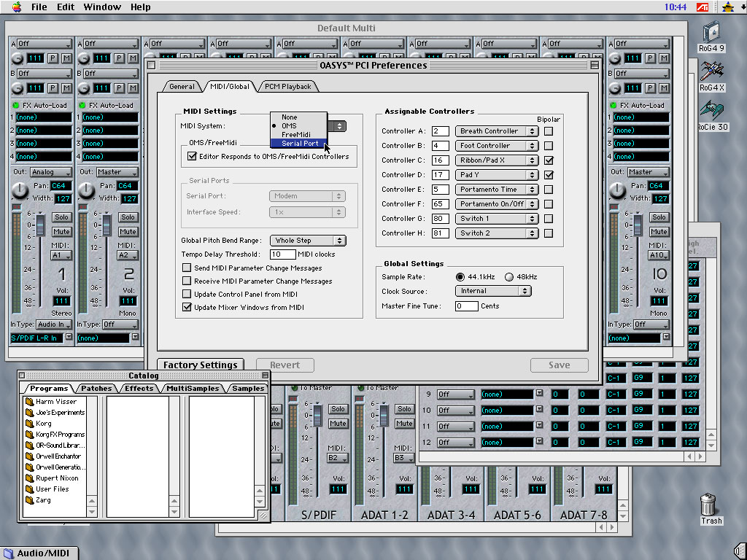
Task: Click channel 1 send A level knob
Action: coord(18,58)
